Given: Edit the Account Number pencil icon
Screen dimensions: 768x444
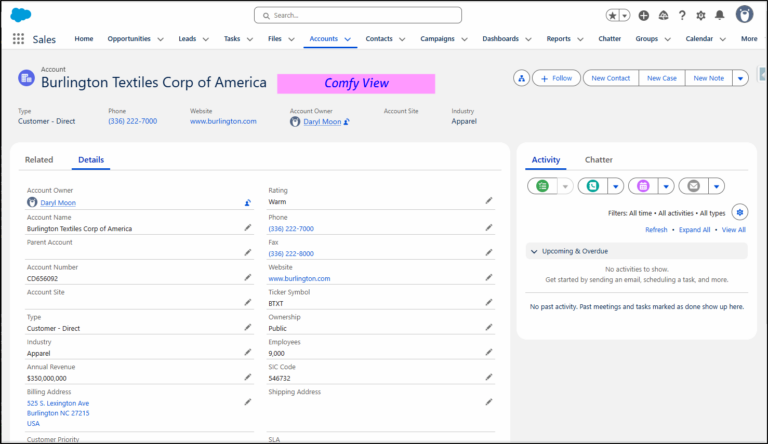Looking at the screenshot, I should (x=248, y=277).
